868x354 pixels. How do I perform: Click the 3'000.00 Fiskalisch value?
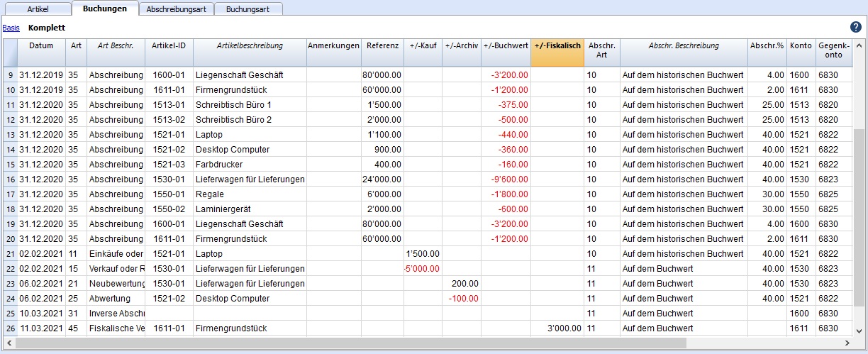coord(557,328)
